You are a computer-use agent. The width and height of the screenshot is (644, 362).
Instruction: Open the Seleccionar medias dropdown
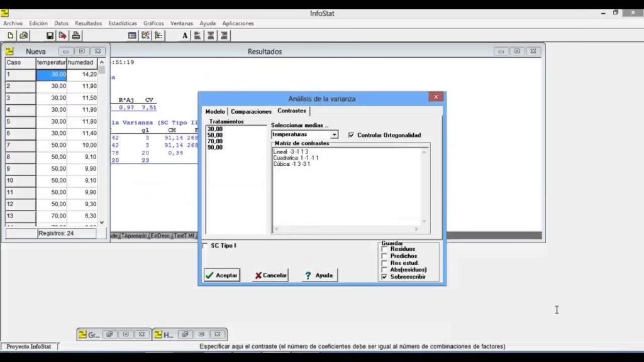click(x=334, y=134)
